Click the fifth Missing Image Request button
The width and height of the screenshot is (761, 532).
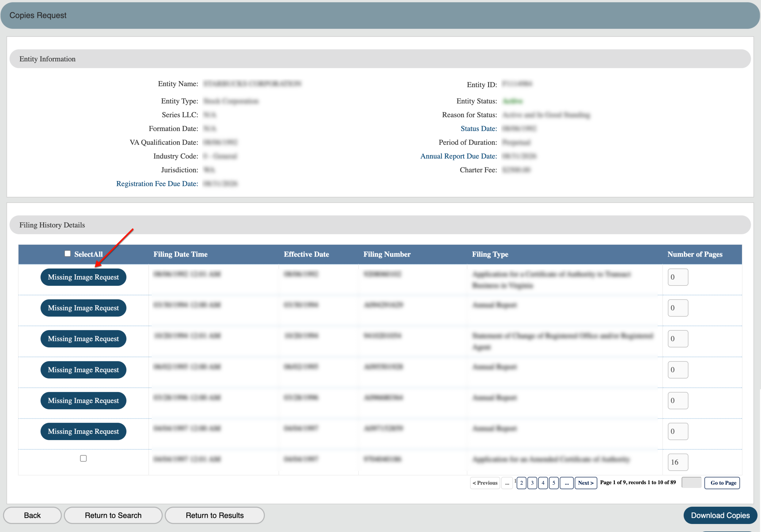(83, 400)
